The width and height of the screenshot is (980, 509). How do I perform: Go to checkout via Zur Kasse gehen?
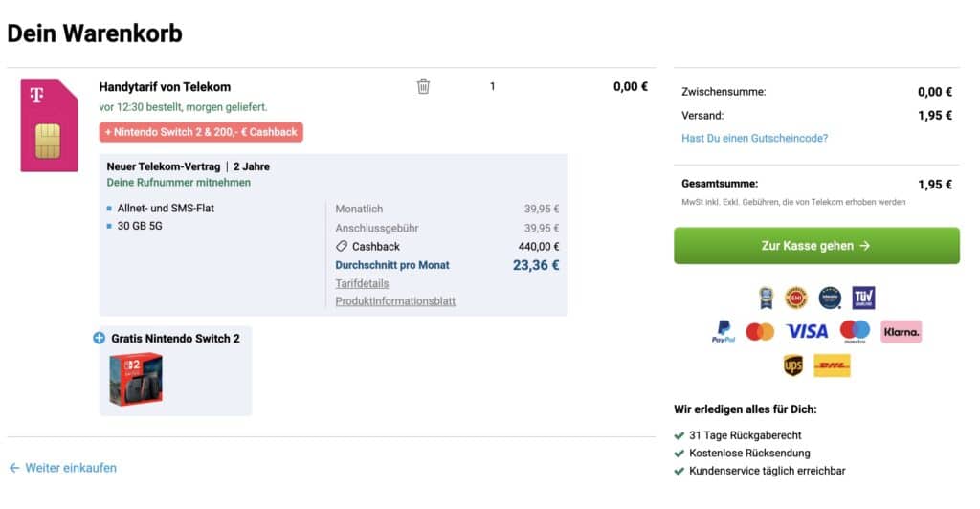pyautogui.click(x=816, y=246)
